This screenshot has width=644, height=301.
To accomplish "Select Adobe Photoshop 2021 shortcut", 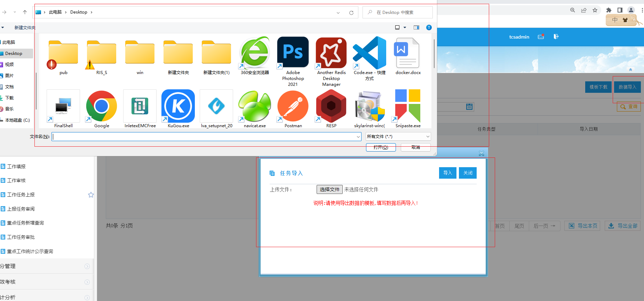I will (x=293, y=62).
